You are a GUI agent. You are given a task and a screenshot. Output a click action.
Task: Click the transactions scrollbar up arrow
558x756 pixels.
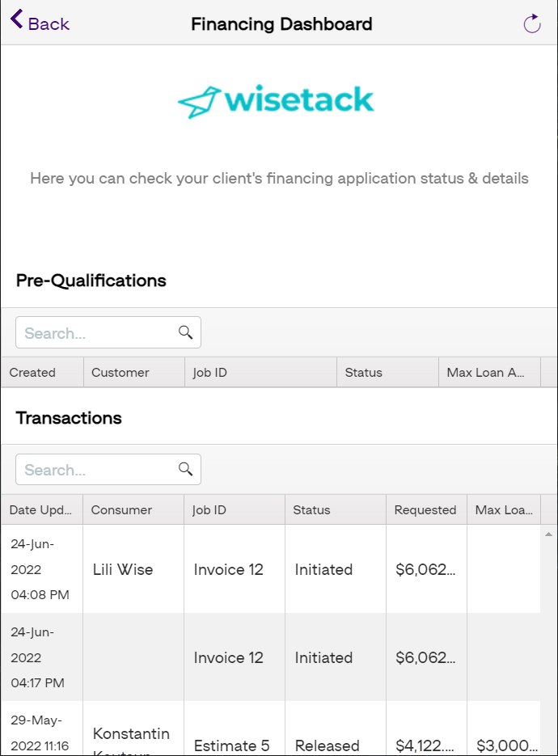tap(548, 534)
